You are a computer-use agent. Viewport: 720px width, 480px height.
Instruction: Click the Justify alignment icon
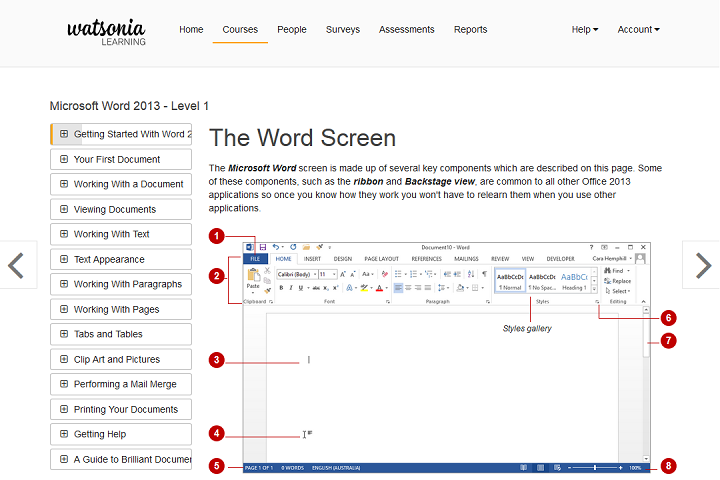pyautogui.click(x=428, y=288)
